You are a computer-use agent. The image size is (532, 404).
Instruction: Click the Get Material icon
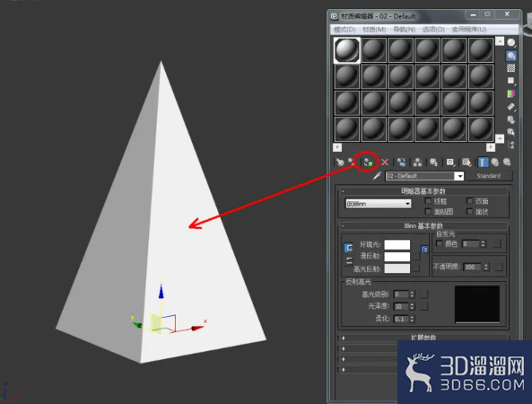point(340,162)
